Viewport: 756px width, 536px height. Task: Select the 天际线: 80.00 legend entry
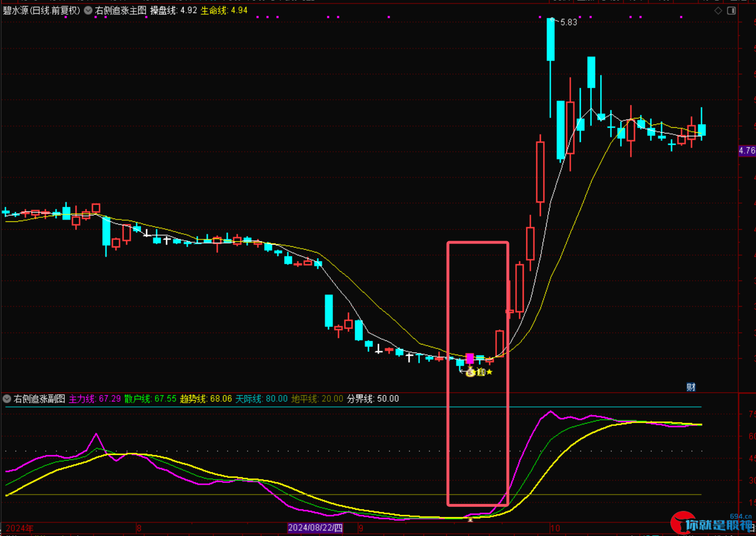coord(261,399)
